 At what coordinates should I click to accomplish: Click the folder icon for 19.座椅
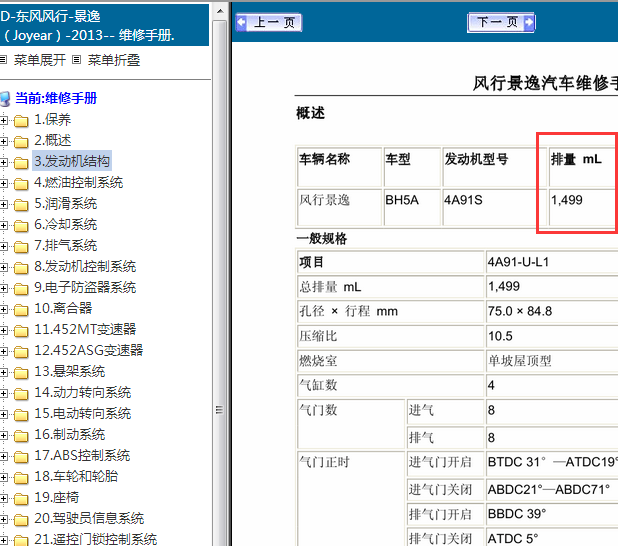(21, 499)
